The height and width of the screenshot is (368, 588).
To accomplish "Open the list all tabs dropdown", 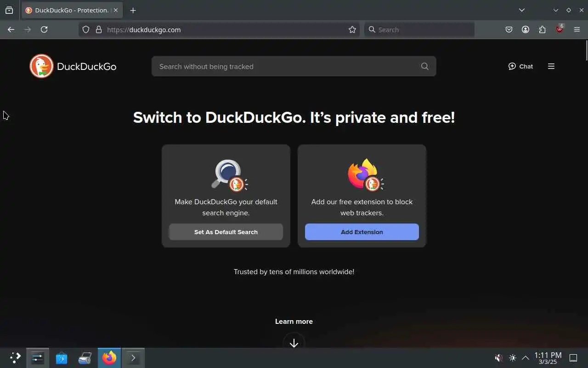I will tap(522, 10).
